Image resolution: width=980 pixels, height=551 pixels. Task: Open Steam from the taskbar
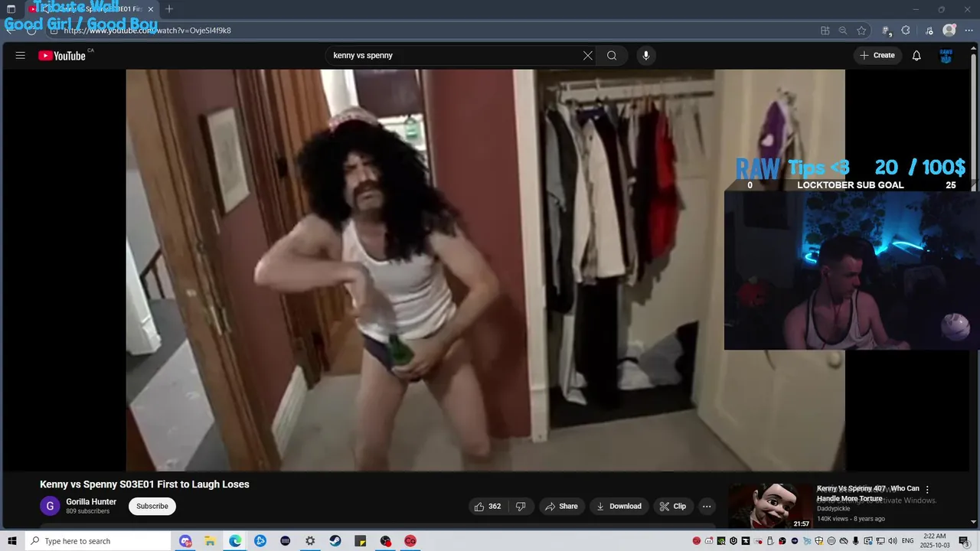coord(335,541)
